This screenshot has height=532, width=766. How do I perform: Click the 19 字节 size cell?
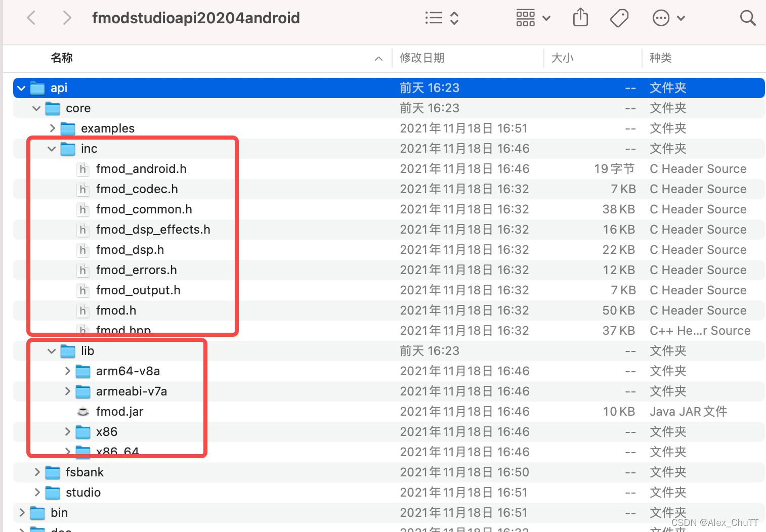pos(614,169)
